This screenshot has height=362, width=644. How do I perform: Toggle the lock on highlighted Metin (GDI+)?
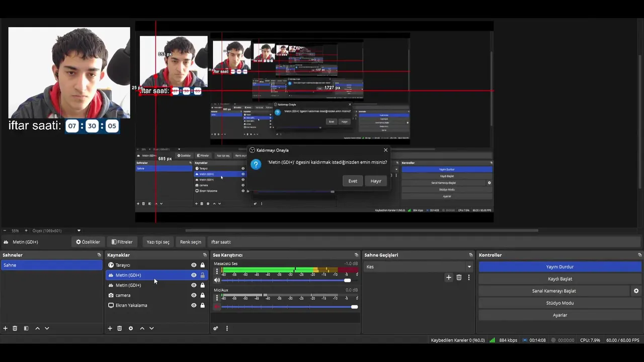[203, 275]
